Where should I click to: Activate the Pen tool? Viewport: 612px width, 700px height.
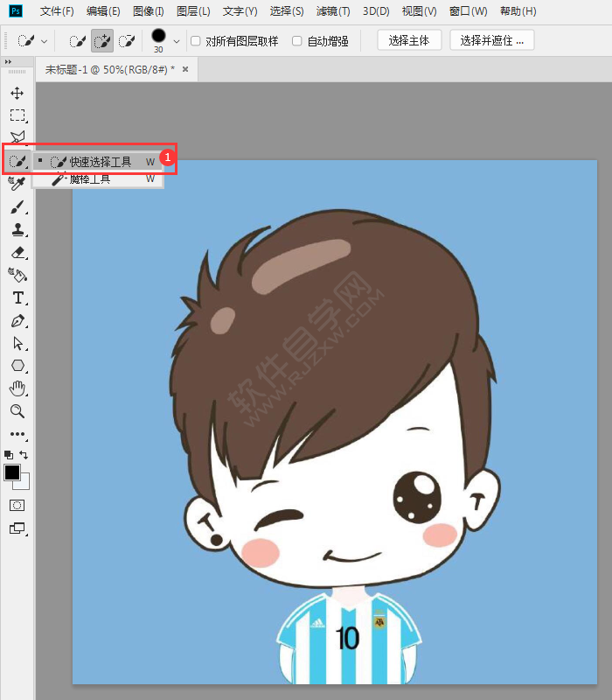pos(17,320)
